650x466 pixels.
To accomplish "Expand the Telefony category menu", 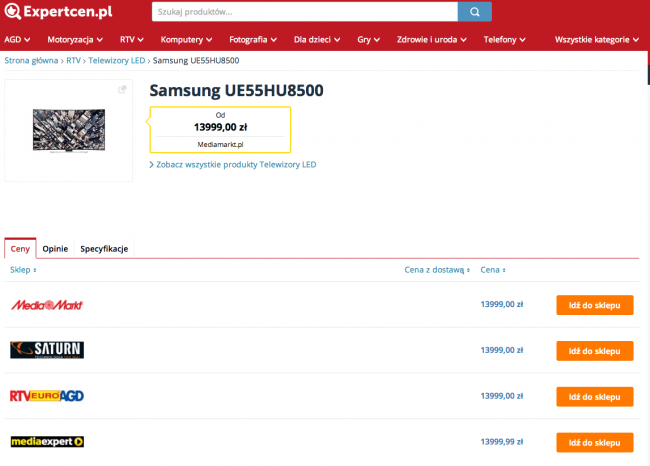I will point(504,40).
